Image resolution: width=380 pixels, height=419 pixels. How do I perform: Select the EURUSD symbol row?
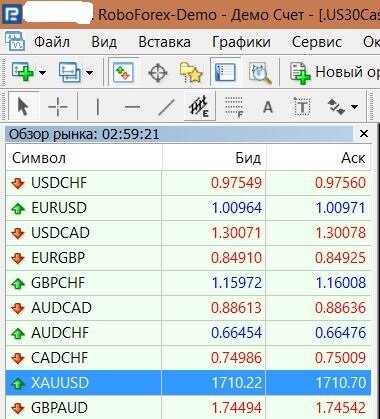coord(188,208)
